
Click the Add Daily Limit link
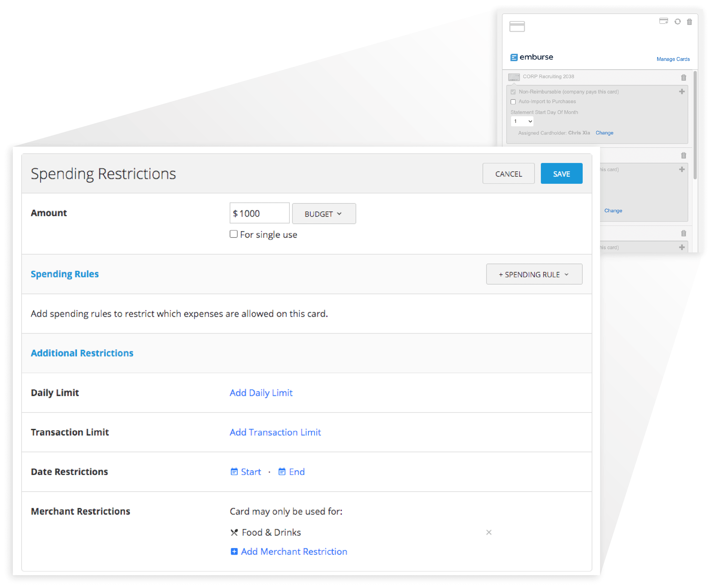pyautogui.click(x=261, y=393)
